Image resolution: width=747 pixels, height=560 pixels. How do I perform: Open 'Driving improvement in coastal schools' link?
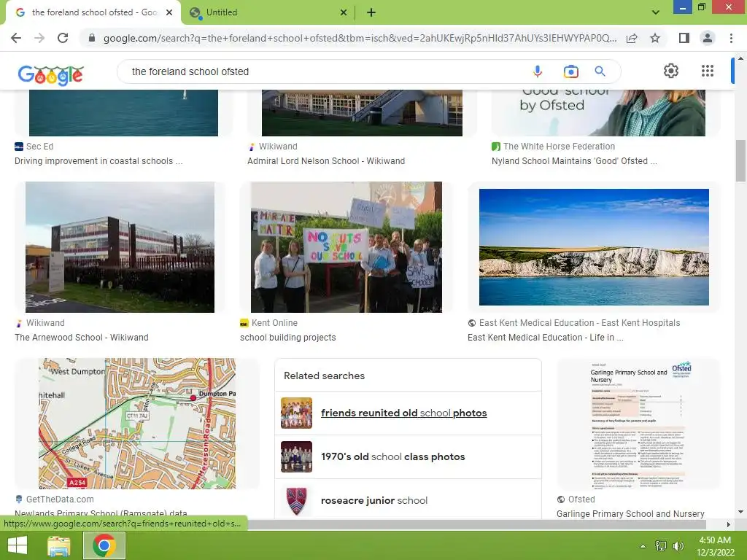point(98,161)
